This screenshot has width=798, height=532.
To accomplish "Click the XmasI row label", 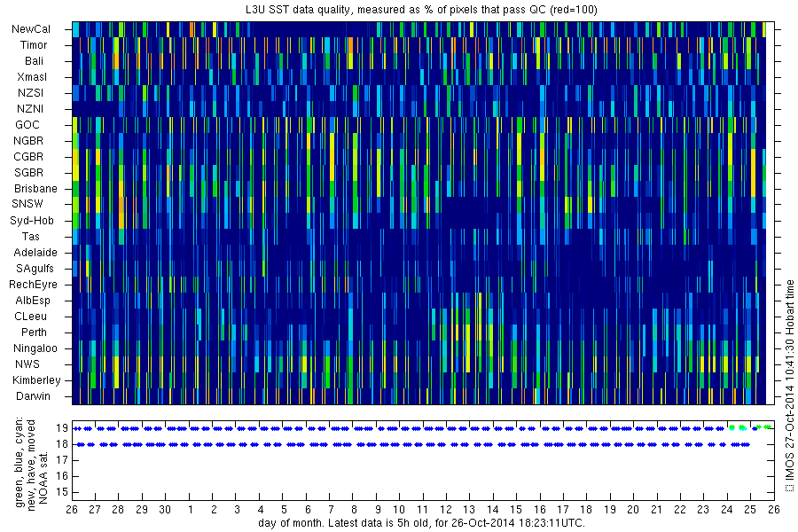I will [x=32, y=77].
